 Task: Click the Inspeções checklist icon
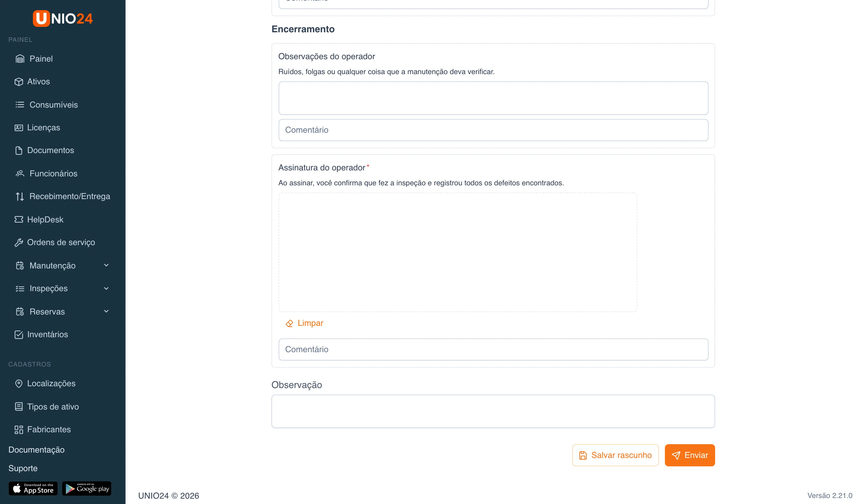coord(20,289)
